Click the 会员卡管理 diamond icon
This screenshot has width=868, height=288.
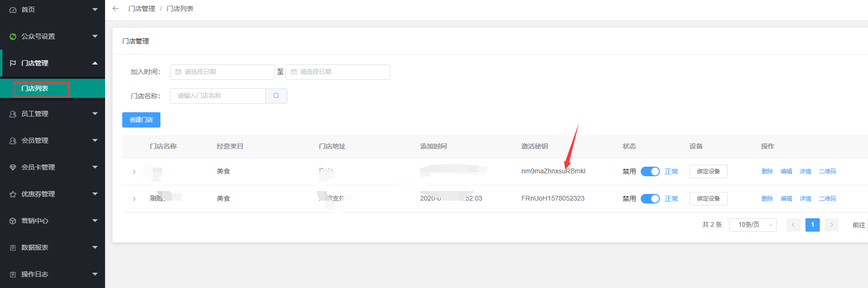coord(13,167)
